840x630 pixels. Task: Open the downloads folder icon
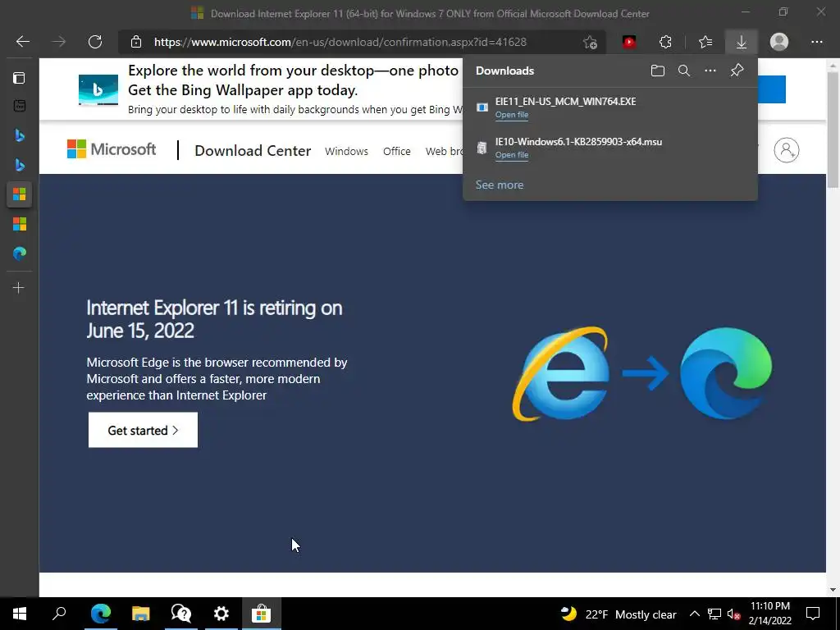(x=658, y=71)
